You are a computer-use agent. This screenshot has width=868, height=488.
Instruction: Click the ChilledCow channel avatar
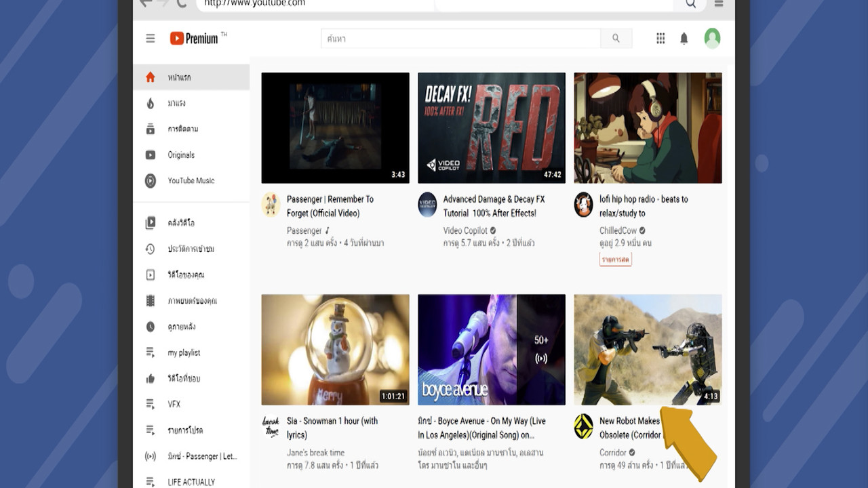(583, 205)
